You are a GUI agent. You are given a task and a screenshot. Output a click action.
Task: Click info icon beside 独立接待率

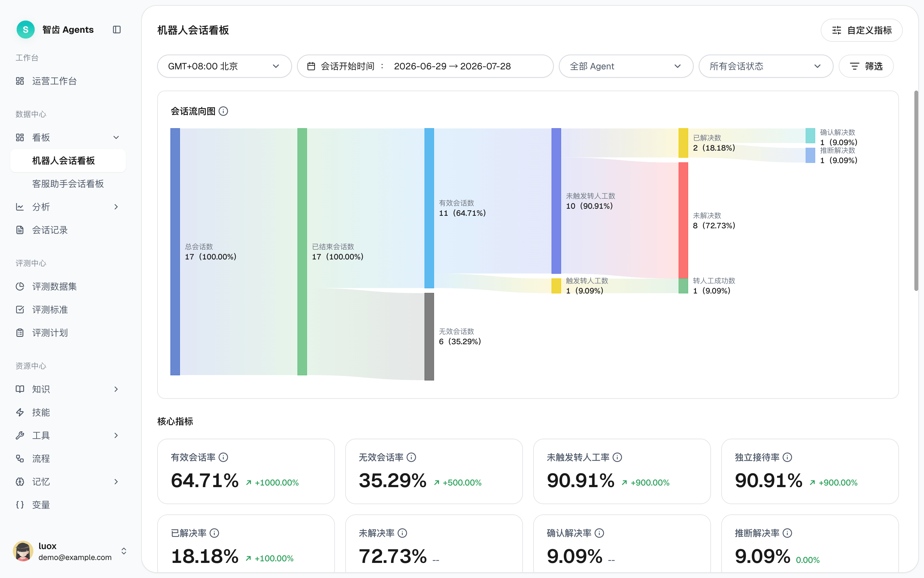pos(787,457)
